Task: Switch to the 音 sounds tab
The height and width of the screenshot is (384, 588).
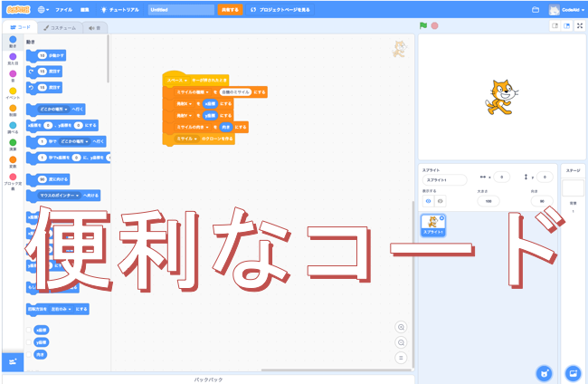Action: [94, 28]
